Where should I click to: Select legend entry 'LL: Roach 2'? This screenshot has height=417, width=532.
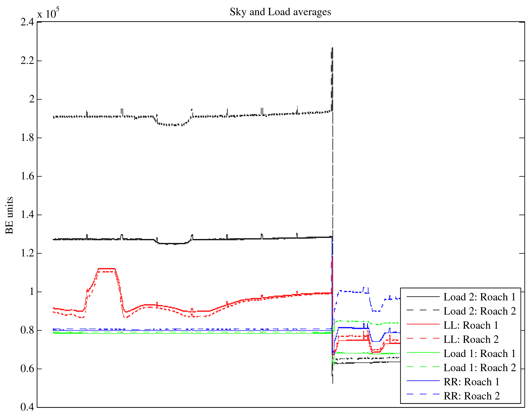point(471,339)
